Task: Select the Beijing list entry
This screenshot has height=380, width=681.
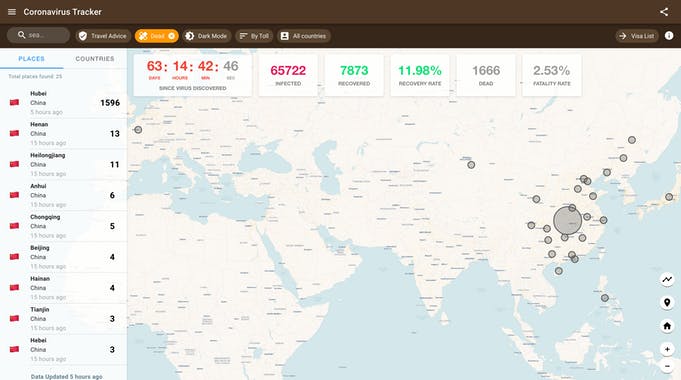Action: (63, 257)
